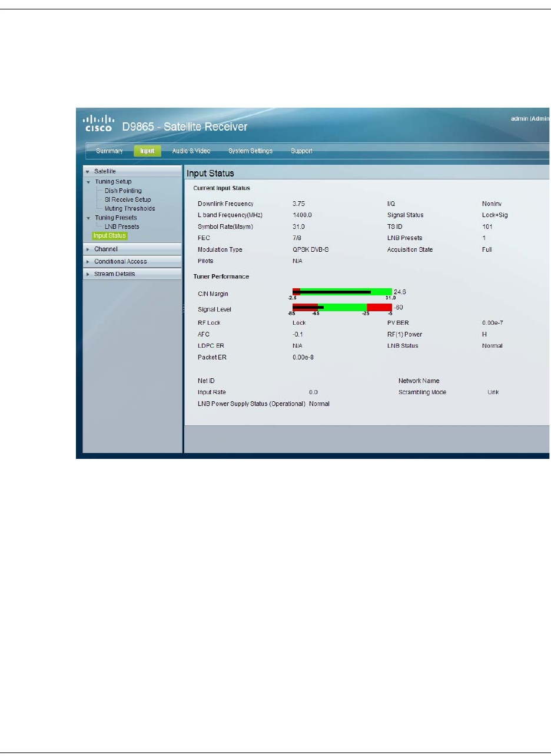Click the RF Lock value Lock
The width and height of the screenshot is (551, 756).
coord(299,323)
